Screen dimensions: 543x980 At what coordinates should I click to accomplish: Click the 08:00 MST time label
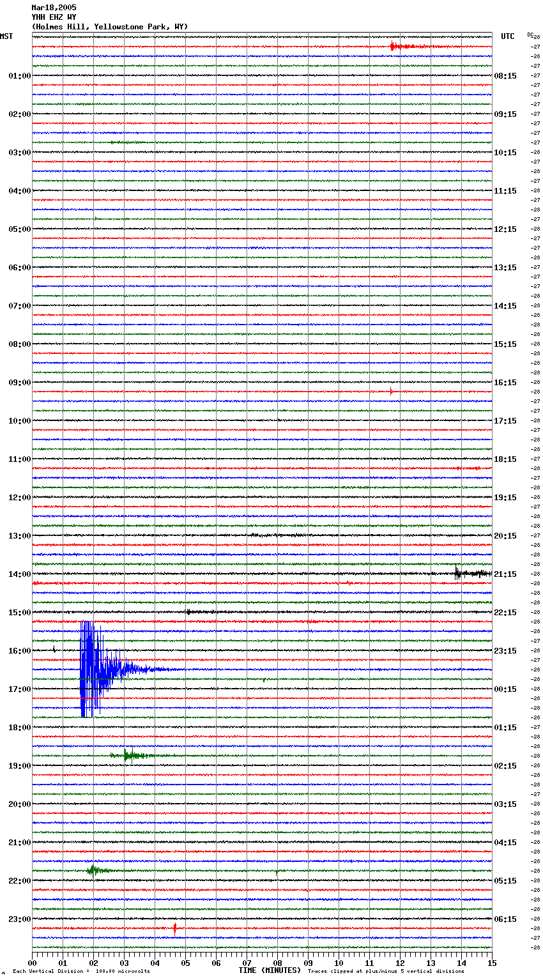pos(20,344)
